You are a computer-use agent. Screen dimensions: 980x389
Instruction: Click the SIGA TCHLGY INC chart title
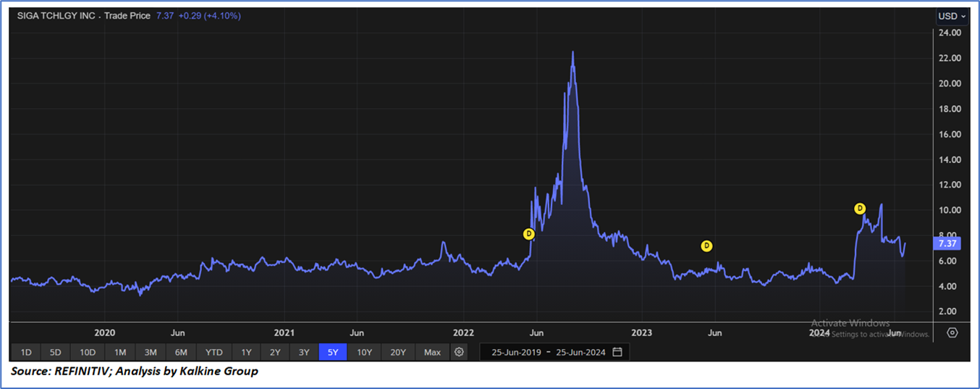point(56,16)
